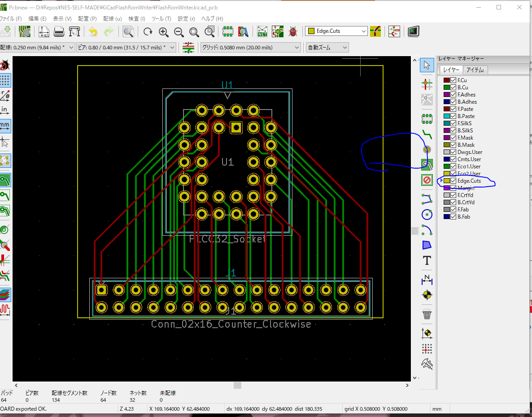The image size is (532, 417).
Task: Open the track width dropdown
Action: tap(37, 48)
